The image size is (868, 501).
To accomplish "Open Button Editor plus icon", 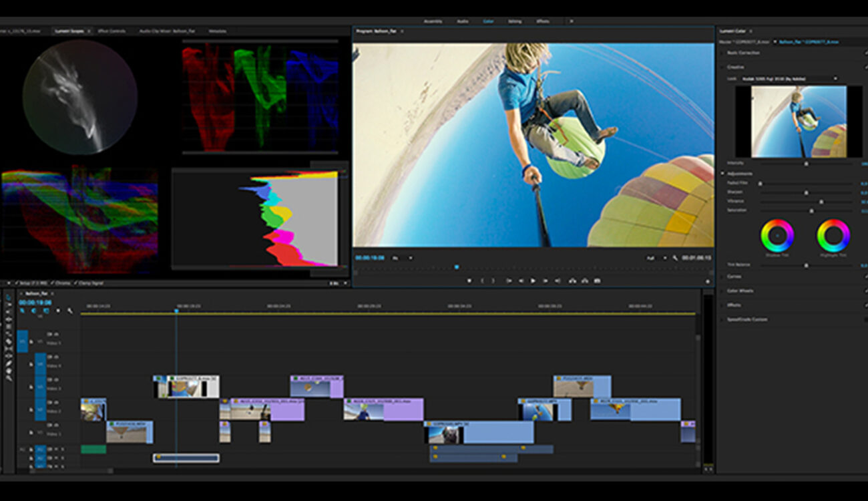I will tap(708, 282).
